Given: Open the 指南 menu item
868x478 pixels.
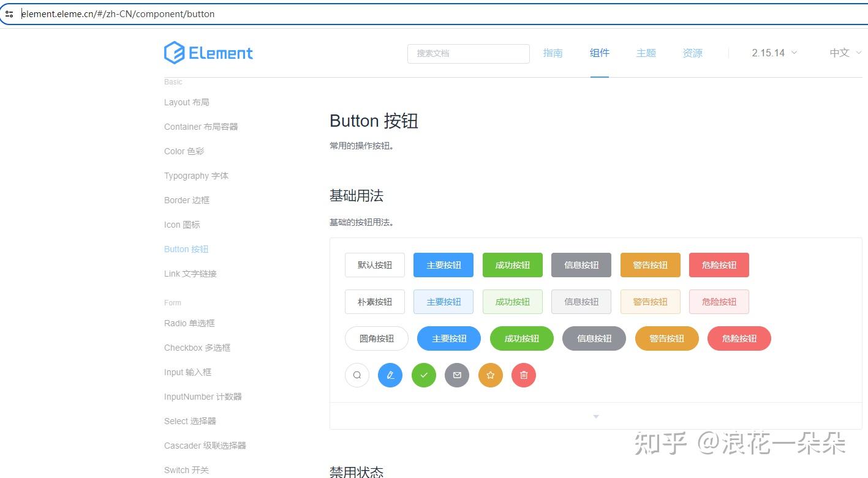Looking at the screenshot, I should pyautogui.click(x=553, y=53).
